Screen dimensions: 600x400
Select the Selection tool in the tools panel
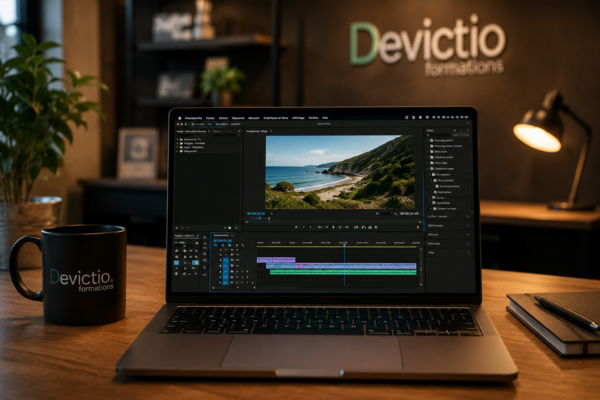point(205,237)
